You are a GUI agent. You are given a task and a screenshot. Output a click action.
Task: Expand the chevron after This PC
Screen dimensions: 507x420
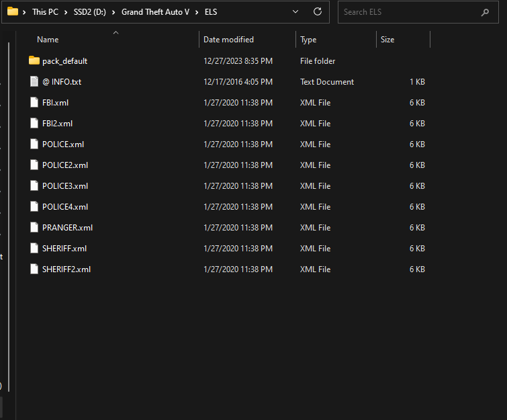(x=66, y=12)
